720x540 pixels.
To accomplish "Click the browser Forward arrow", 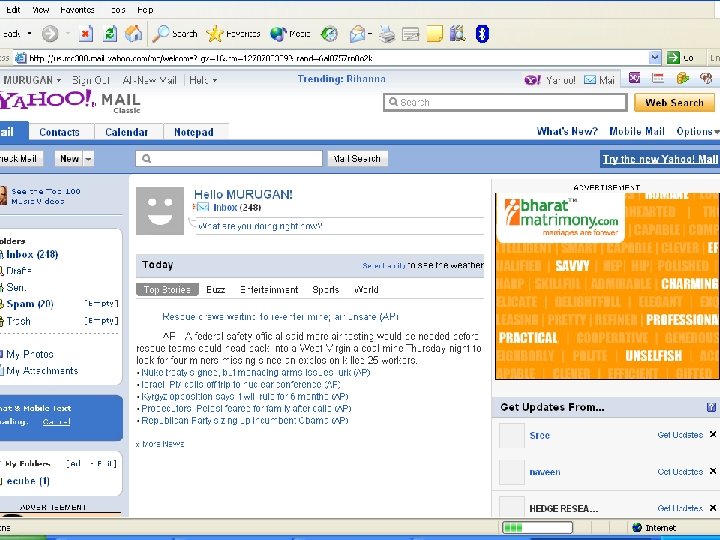I will (x=50, y=34).
